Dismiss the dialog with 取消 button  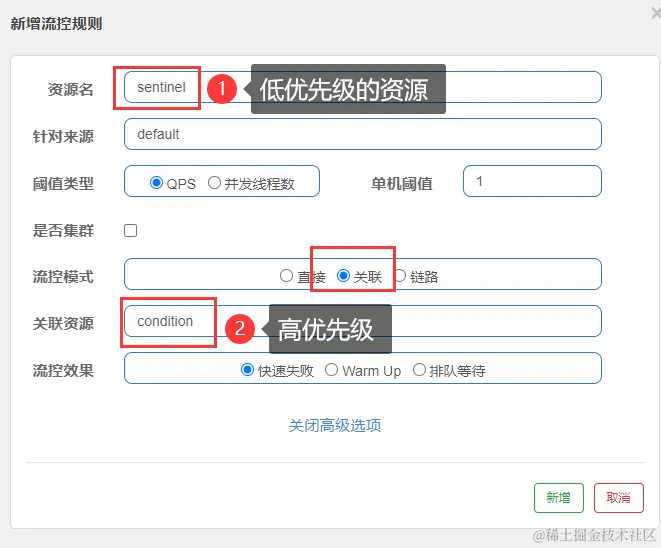point(618,498)
